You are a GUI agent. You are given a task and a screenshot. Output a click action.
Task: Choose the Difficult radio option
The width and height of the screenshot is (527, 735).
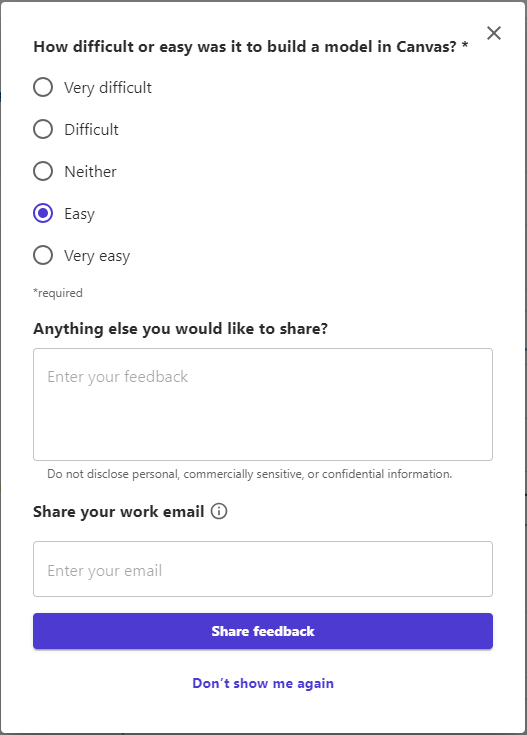pyautogui.click(x=43, y=129)
